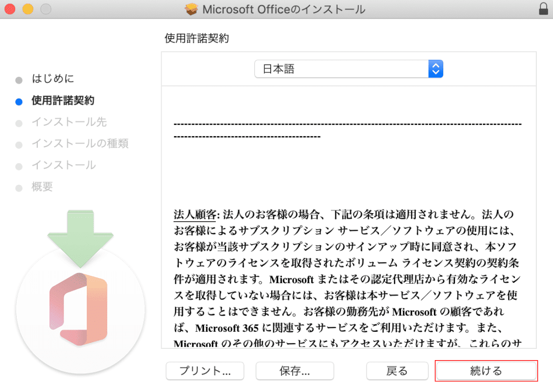Minimize the installer with the yellow button
This screenshot has height=392, width=553.
pos(27,9)
